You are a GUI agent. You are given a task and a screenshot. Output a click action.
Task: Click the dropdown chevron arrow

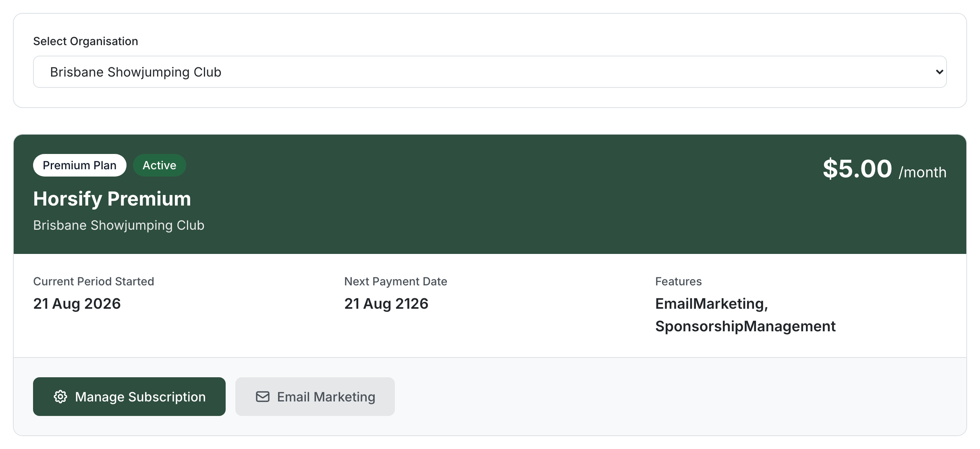[939, 72]
